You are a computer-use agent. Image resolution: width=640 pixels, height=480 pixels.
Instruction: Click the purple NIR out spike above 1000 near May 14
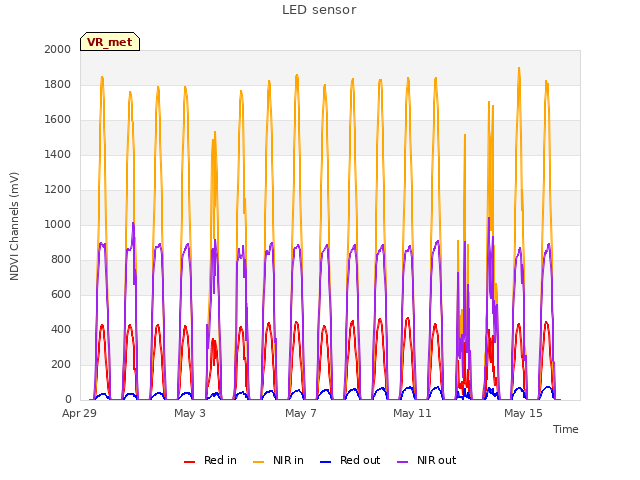coord(489,219)
